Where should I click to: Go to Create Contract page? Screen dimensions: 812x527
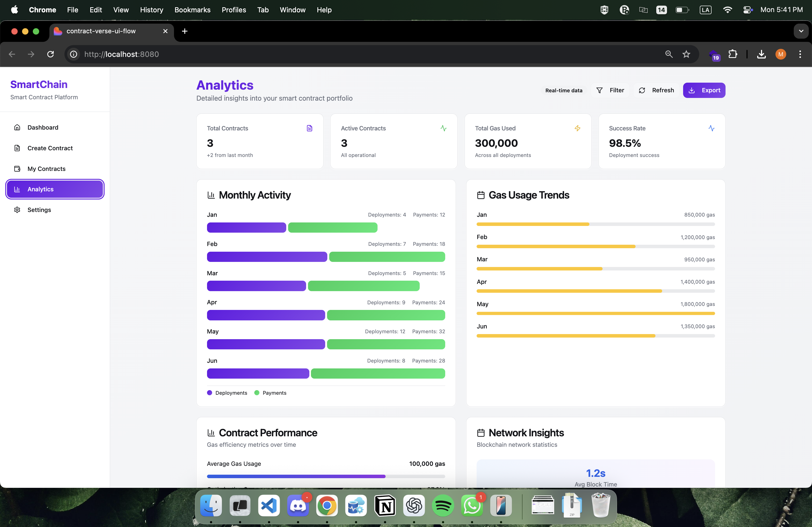click(50, 148)
